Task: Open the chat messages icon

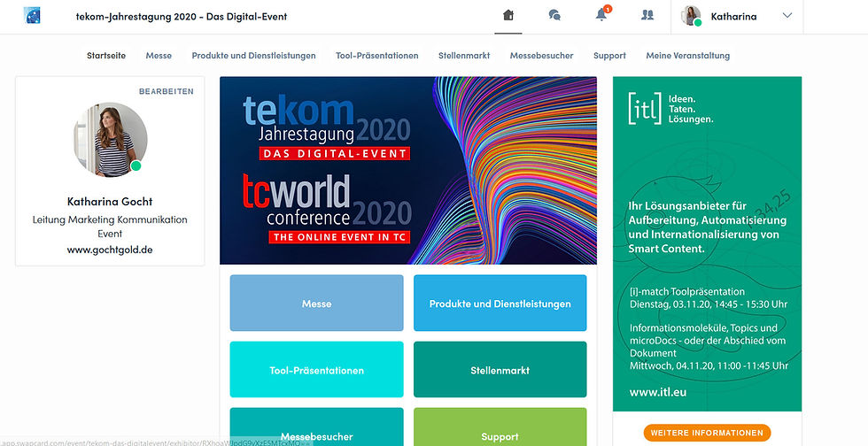Action: point(554,16)
